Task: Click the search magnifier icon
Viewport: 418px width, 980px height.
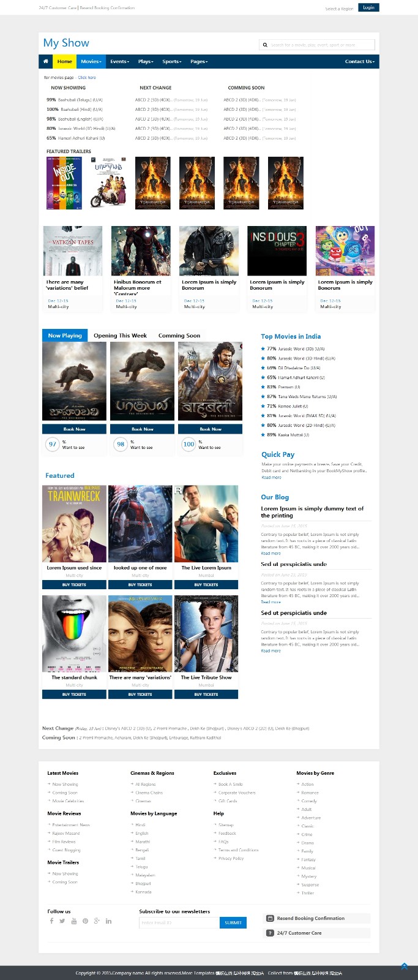Action: (x=265, y=45)
